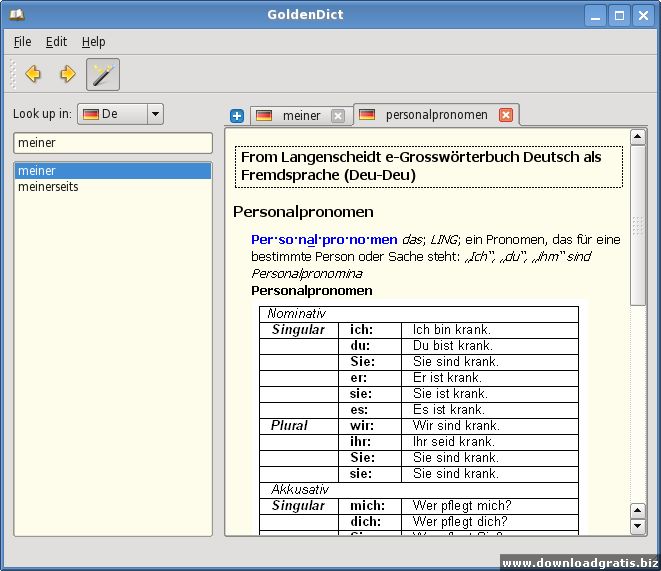Viewport: 661px width, 571px height.
Task: Click the 'wir:' table cell
Action: 370,426
